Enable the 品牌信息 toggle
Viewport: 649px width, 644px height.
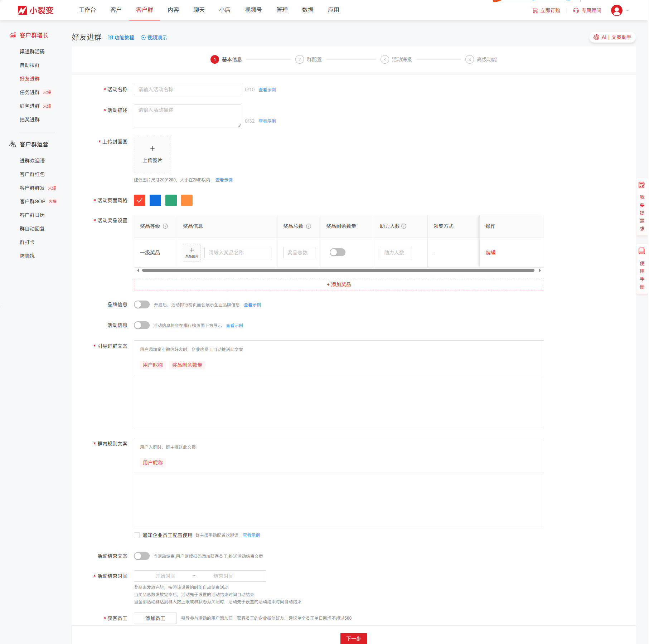(141, 305)
